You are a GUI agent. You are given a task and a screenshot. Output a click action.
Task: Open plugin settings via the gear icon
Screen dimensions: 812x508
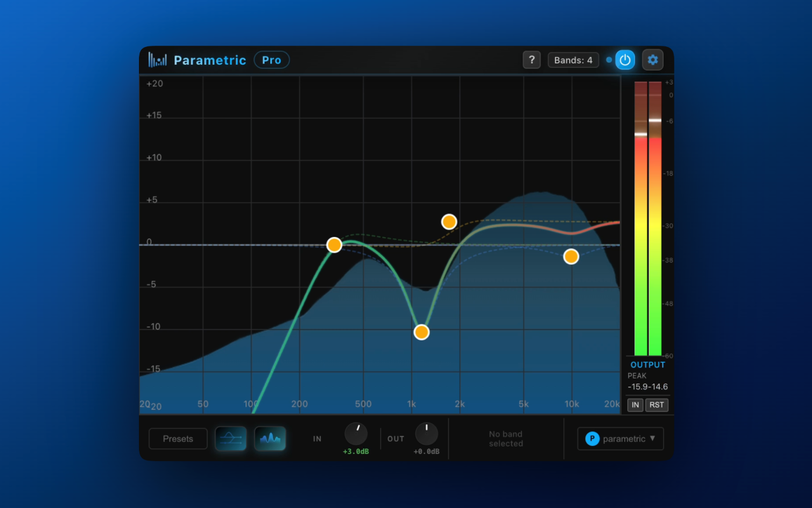click(x=653, y=59)
